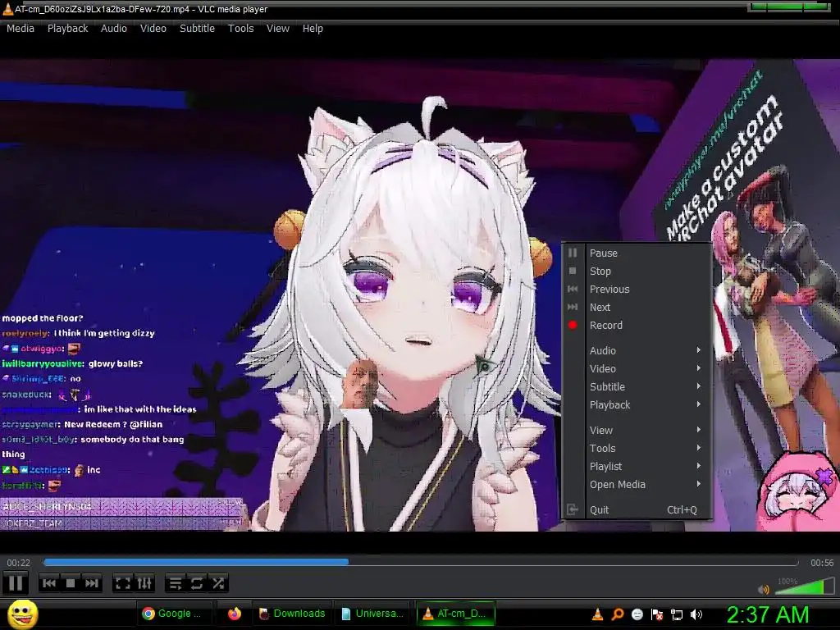Click the round white face tray icon
840x630 pixels.
tap(637, 614)
